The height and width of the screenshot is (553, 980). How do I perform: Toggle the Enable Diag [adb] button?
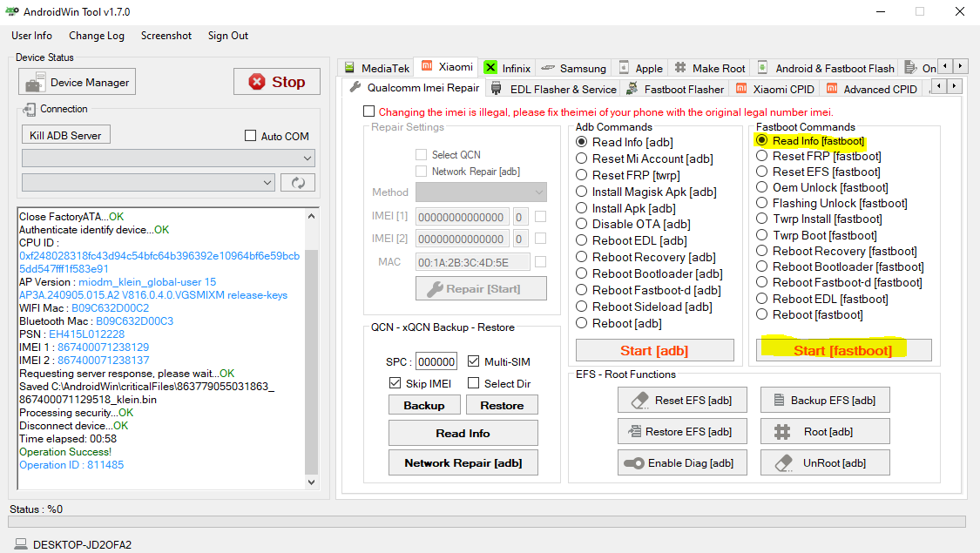(x=681, y=462)
